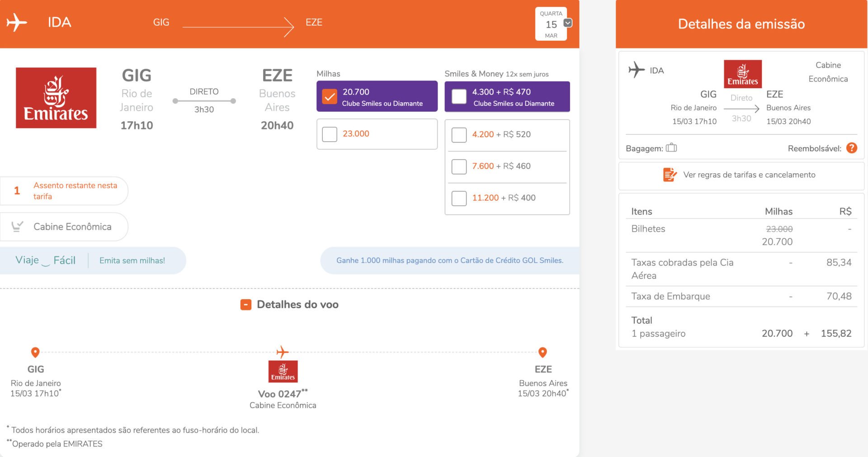
Task: Select the 7.600 + R$ 460 option
Action: (x=459, y=167)
